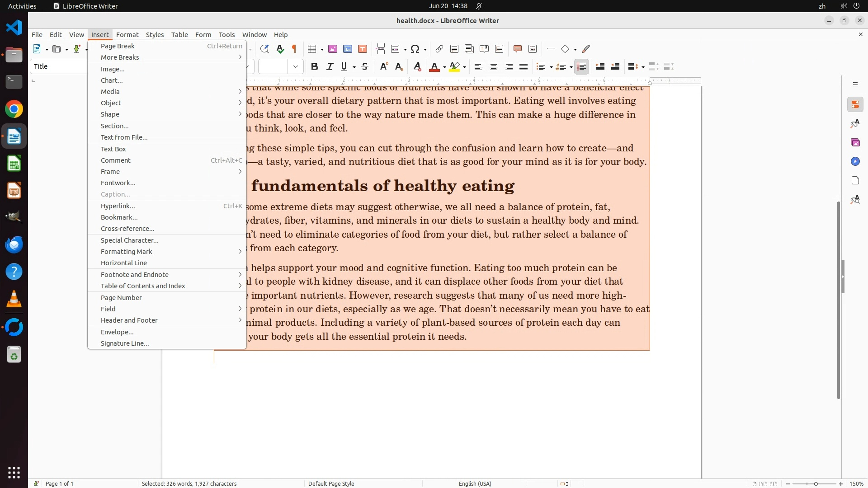Open Thunderbird from the Ubuntu dock
Viewport: 868px width, 488px height.
(14, 244)
